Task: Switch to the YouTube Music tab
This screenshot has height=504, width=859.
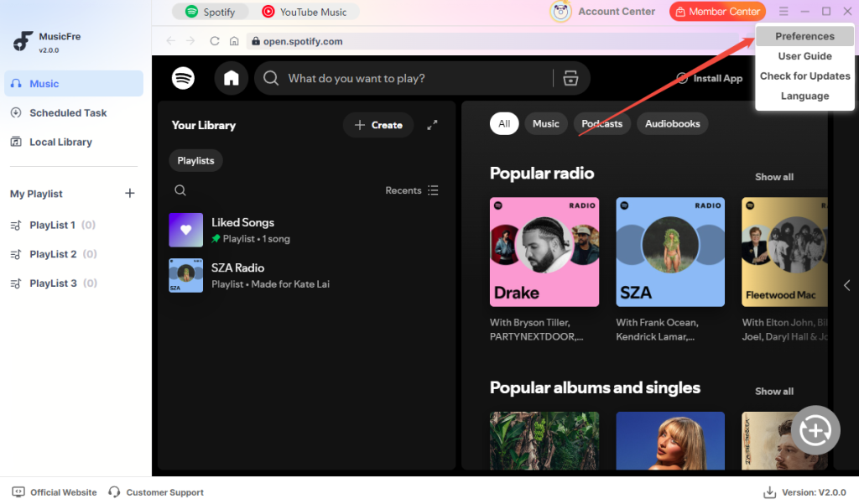Action: coord(305,12)
